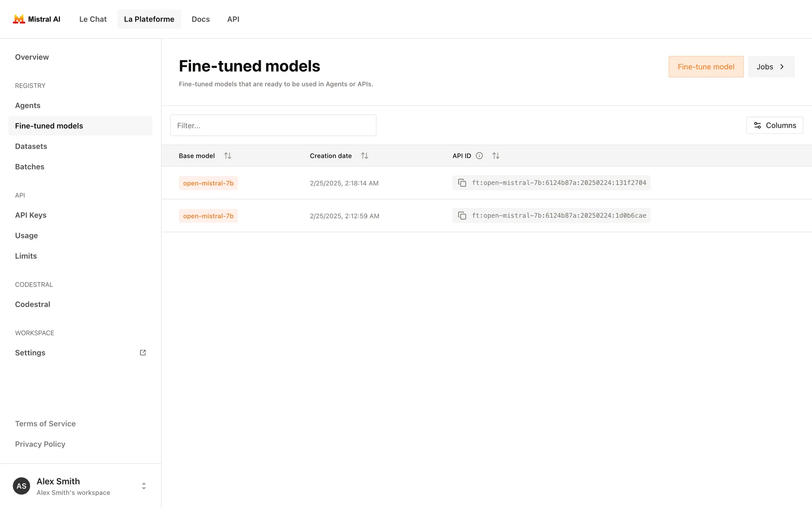Sort by Creation date column
Viewport: 812px width, 508px height.
point(365,156)
